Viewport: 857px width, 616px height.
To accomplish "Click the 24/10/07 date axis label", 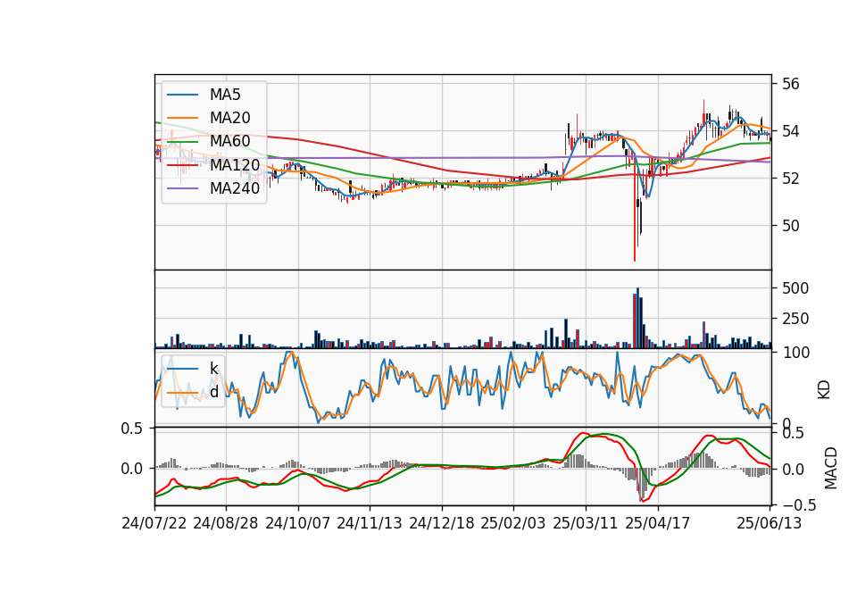I will (298, 523).
